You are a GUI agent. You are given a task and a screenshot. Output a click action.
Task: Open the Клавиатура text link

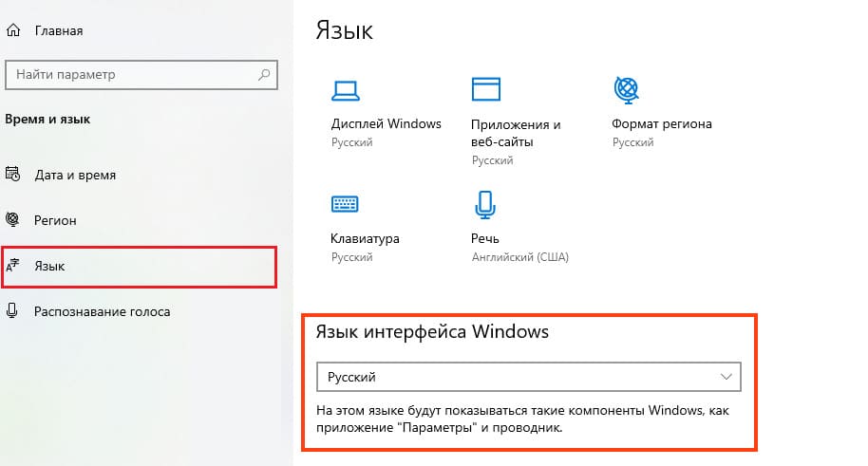(x=365, y=238)
